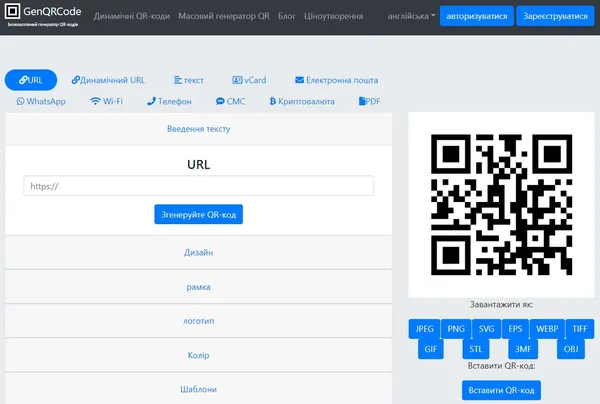Click Згенеруйте QR-код button

click(199, 214)
